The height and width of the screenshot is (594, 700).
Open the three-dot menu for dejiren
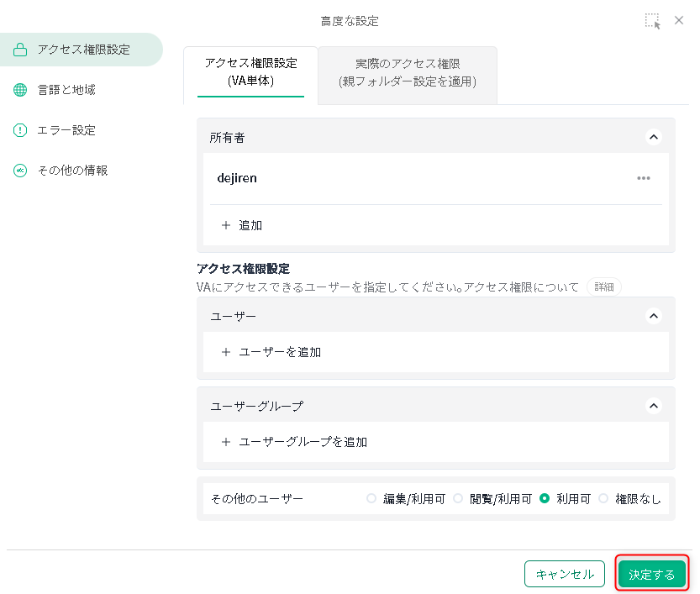tap(644, 178)
